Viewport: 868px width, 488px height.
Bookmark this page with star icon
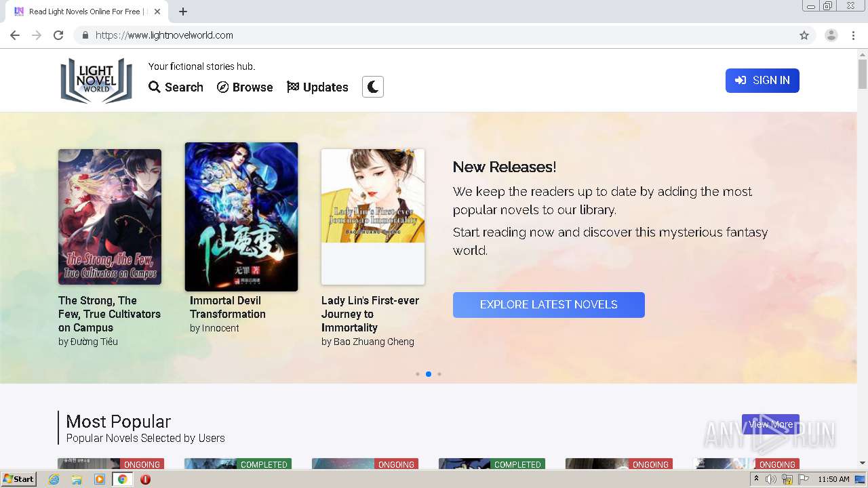click(x=804, y=35)
